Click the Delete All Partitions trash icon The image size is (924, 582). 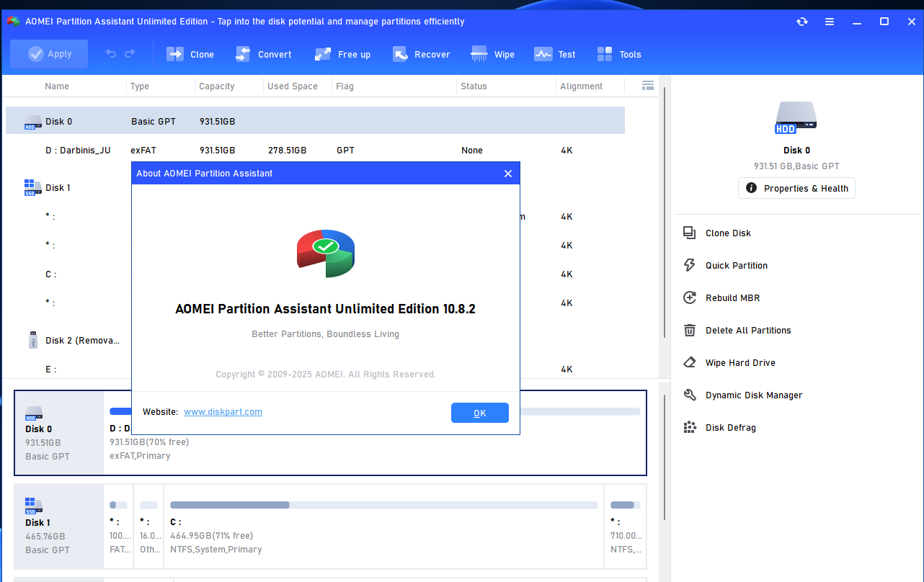690,331
